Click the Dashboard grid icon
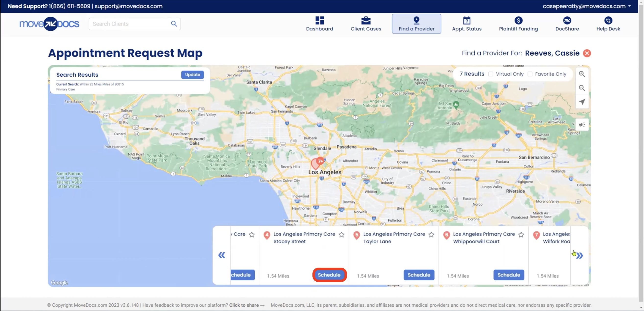 (320, 21)
